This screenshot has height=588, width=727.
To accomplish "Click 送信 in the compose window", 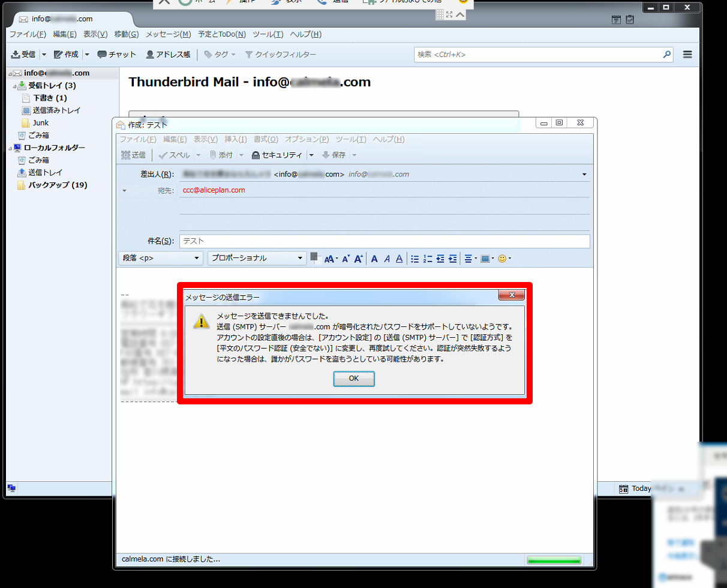I will tap(133, 155).
